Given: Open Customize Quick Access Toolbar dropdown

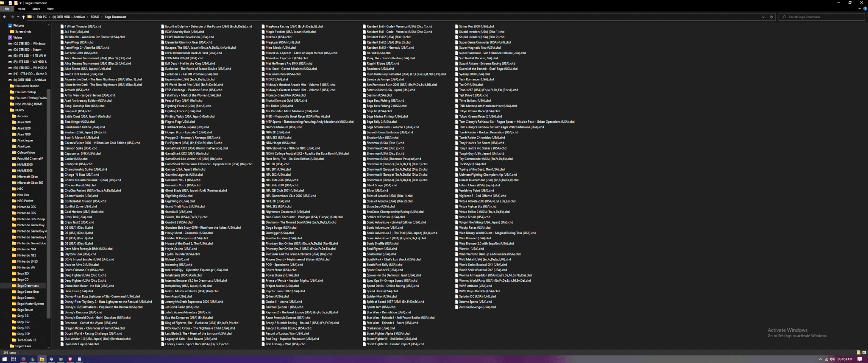Looking at the screenshot, I should tap(21, 3).
